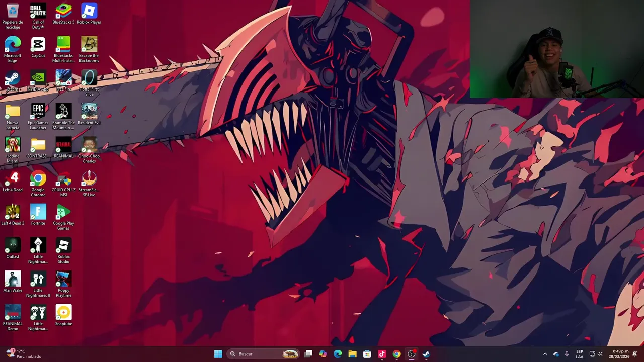Open File Explorer from the taskbar

[x=352, y=354]
